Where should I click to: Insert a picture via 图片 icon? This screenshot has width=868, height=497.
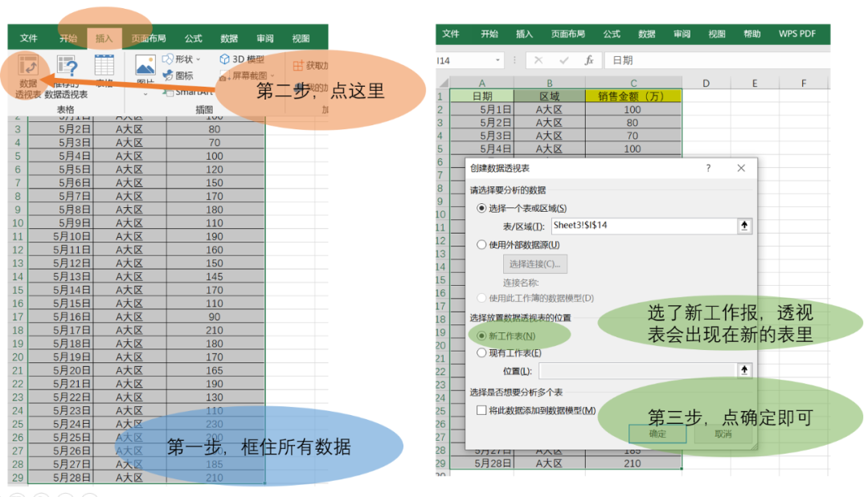click(145, 65)
